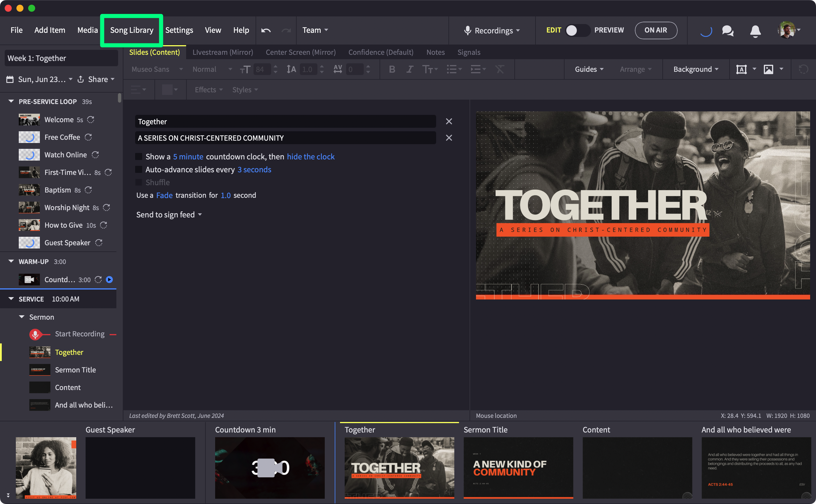Click the Italic formatting icon
The width and height of the screenshot is (816, 504).
point(410,69)
